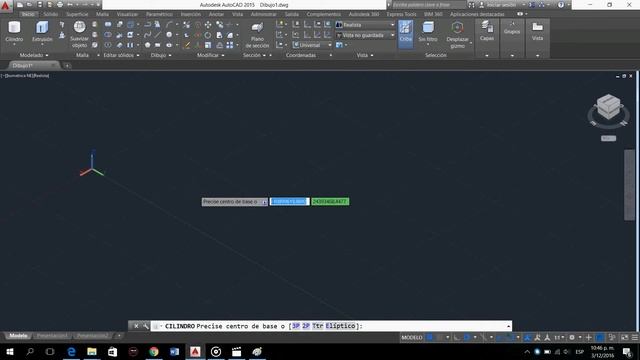Screen dimensions: 640x360
Task: Open the Aplicaciones destacadas tab
Action: click(477, 14)
